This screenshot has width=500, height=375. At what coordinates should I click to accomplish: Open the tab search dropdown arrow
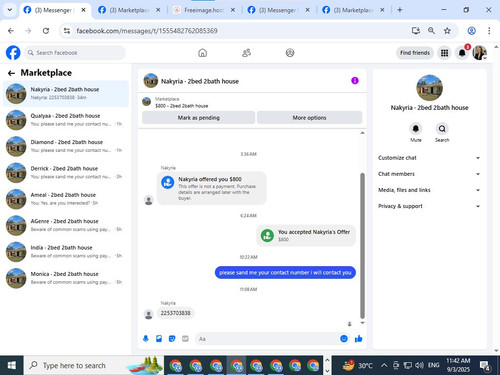(10, 10)
